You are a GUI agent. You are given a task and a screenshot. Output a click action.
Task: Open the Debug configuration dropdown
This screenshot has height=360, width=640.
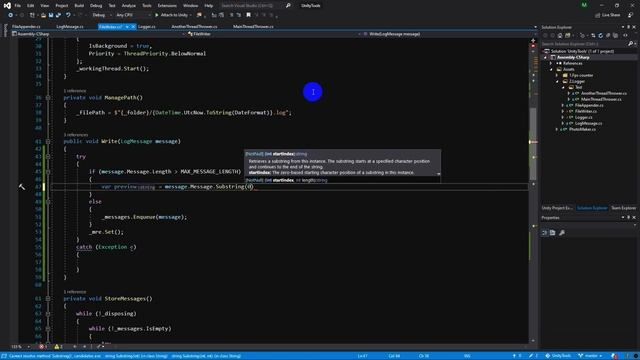click(101, 15)
